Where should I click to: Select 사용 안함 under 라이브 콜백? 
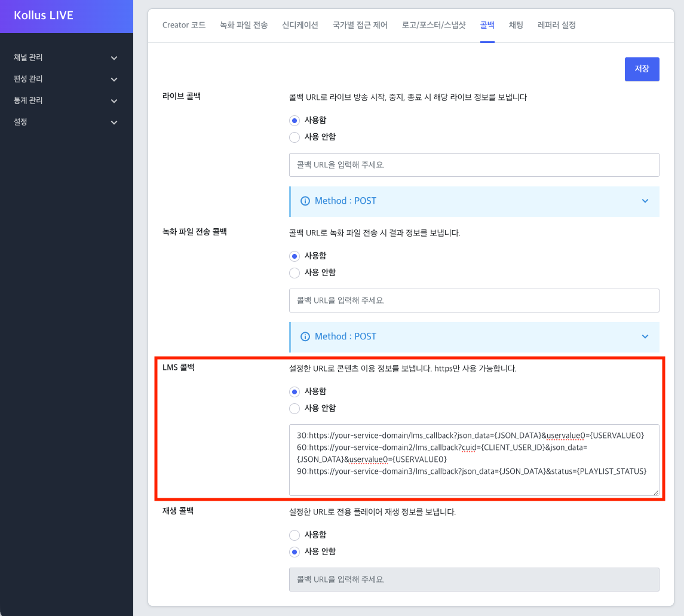295,137
